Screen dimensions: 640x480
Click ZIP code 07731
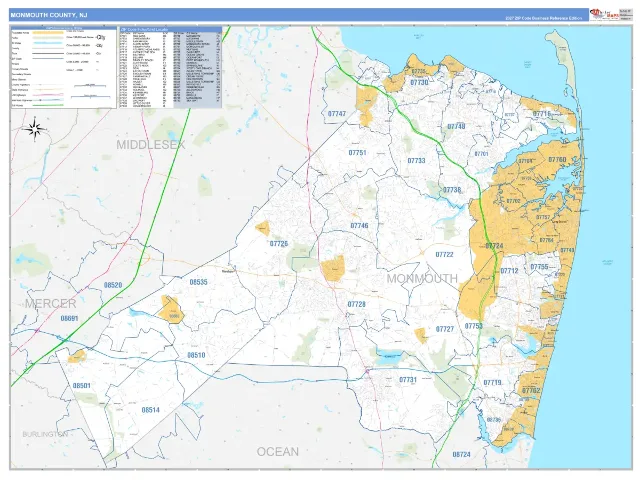tap(408, 380)
